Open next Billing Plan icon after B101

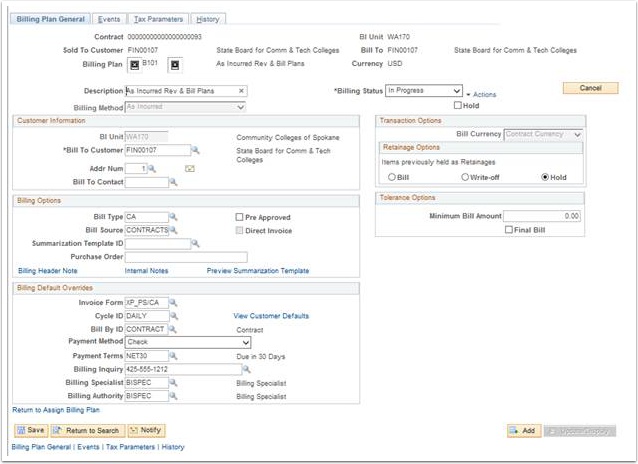click(175, 65)
